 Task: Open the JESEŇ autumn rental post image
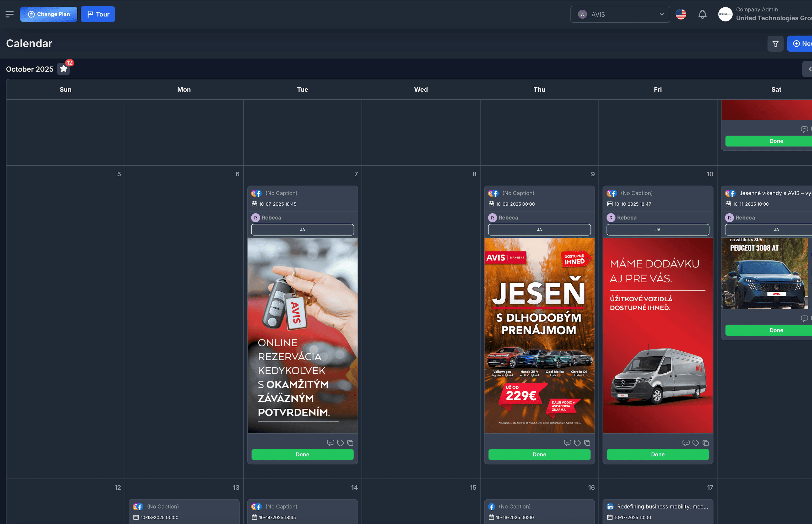(x=539, y=335)
